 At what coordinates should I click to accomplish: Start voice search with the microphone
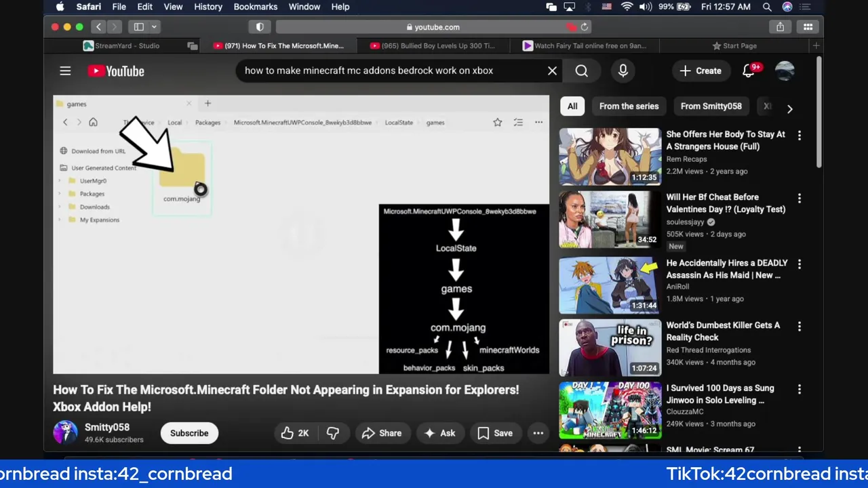[x=623, y=70]
